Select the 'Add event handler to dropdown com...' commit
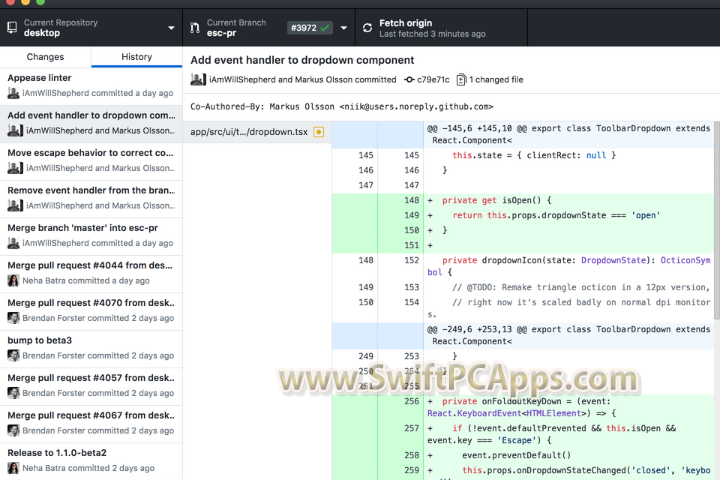720x480 pixels. [91, 124]
